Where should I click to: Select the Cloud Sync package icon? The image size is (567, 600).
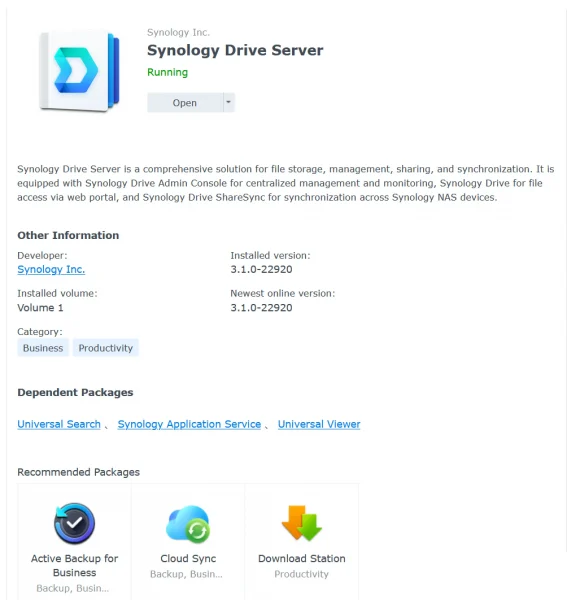pyautogui.click(x=188, y=524)
